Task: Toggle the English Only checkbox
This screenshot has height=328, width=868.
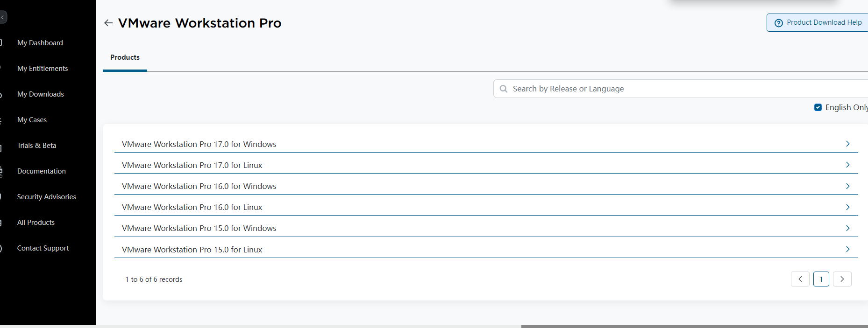Action: pos(818,107)
